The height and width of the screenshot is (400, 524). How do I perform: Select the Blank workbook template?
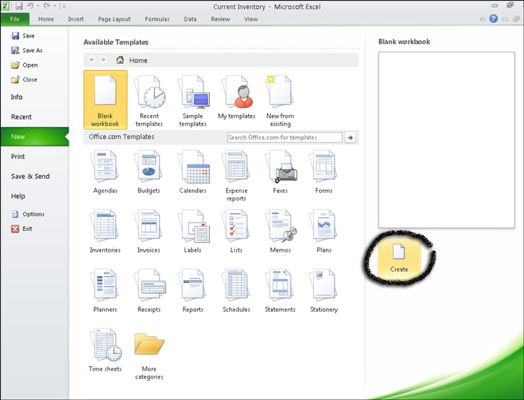tap(105, 100)
